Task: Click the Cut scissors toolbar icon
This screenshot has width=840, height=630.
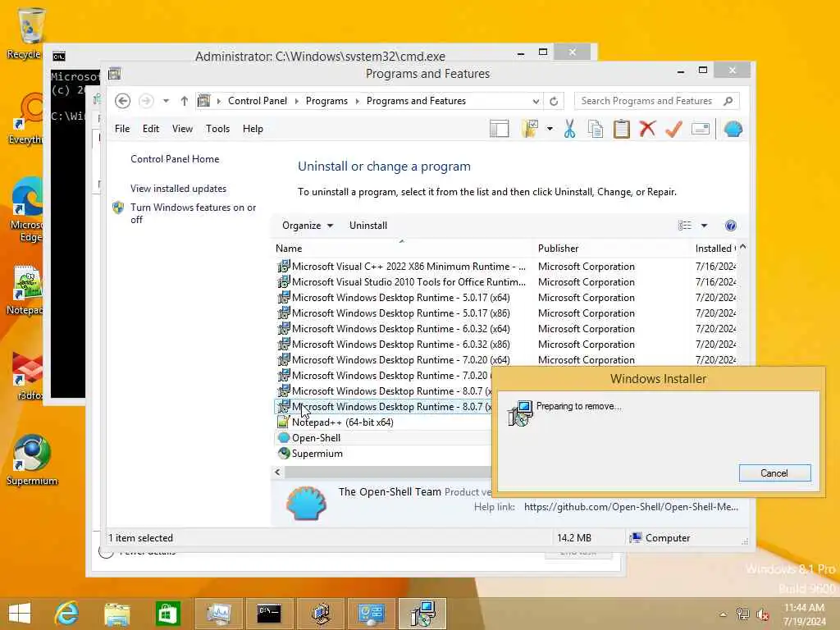Action: coord(569,129)
